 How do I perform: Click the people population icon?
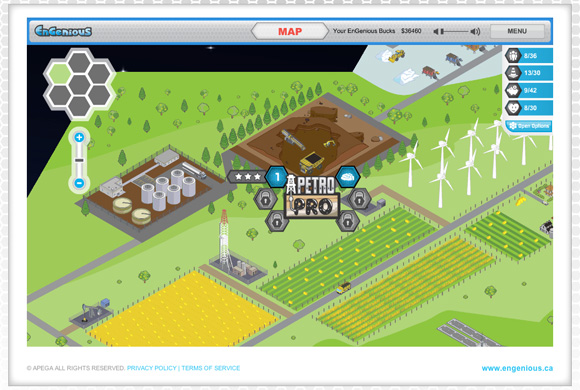coord(513,56)
